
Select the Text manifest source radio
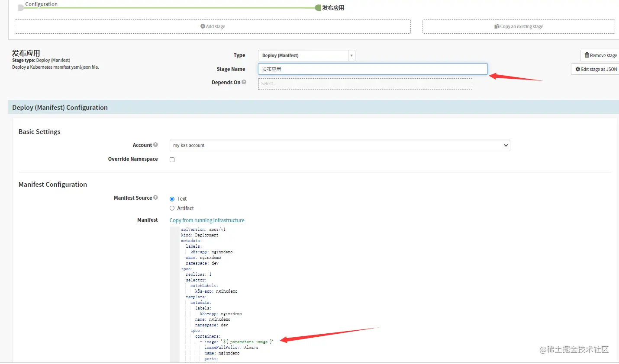click(172, 199)
